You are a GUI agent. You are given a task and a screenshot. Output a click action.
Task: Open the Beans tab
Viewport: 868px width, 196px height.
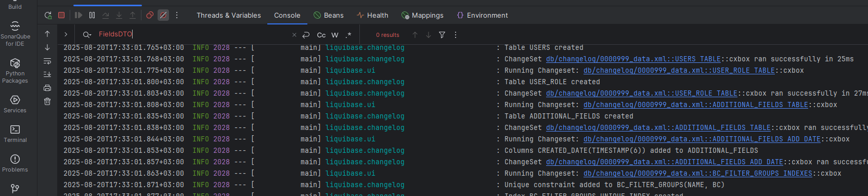point(329,15)
